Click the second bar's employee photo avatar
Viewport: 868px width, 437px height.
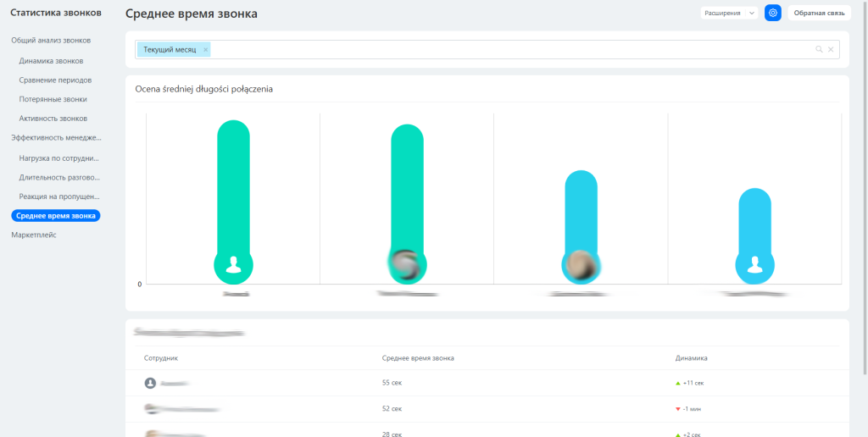pos(407,265)
